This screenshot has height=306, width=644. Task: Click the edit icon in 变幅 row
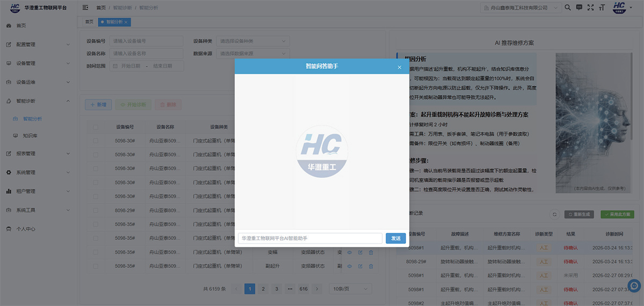point(360,252)
